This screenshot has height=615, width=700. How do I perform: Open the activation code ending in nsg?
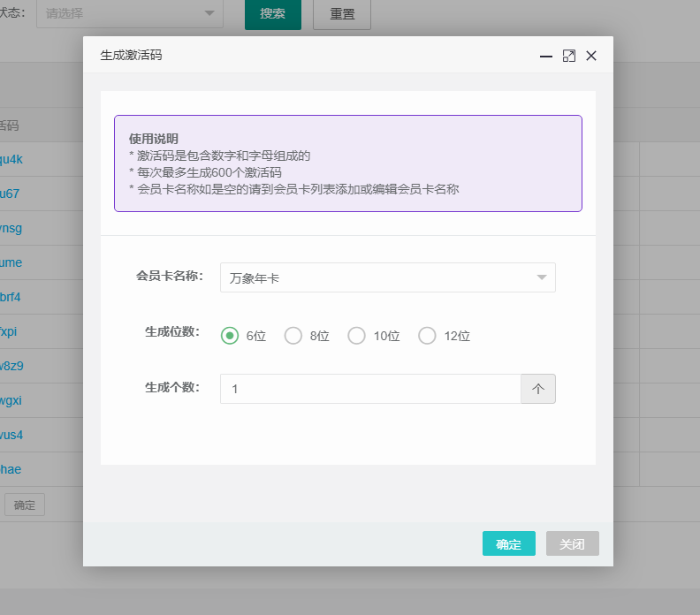tap(11, 229)
